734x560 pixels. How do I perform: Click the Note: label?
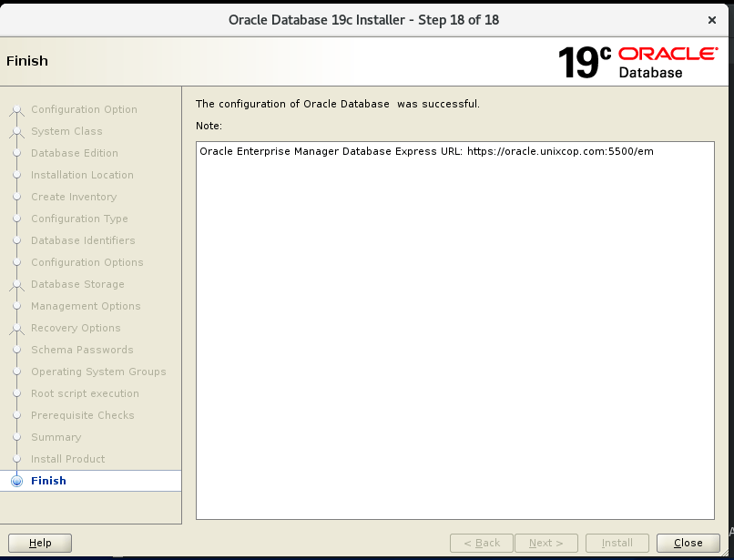pos(209,126)
